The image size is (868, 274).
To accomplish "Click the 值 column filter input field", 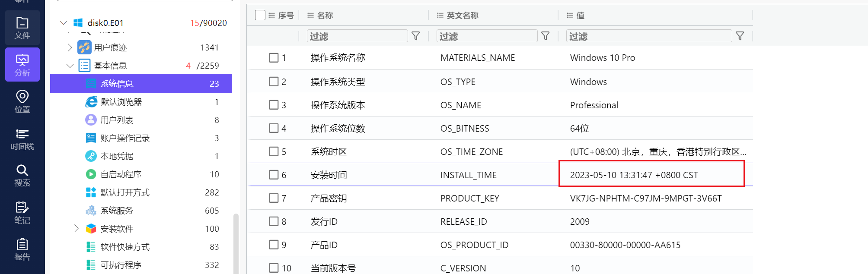I will (648, 36).
